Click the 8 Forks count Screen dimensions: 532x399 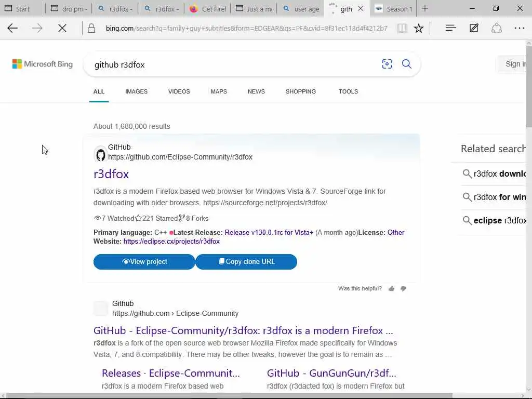coord(194,219)
